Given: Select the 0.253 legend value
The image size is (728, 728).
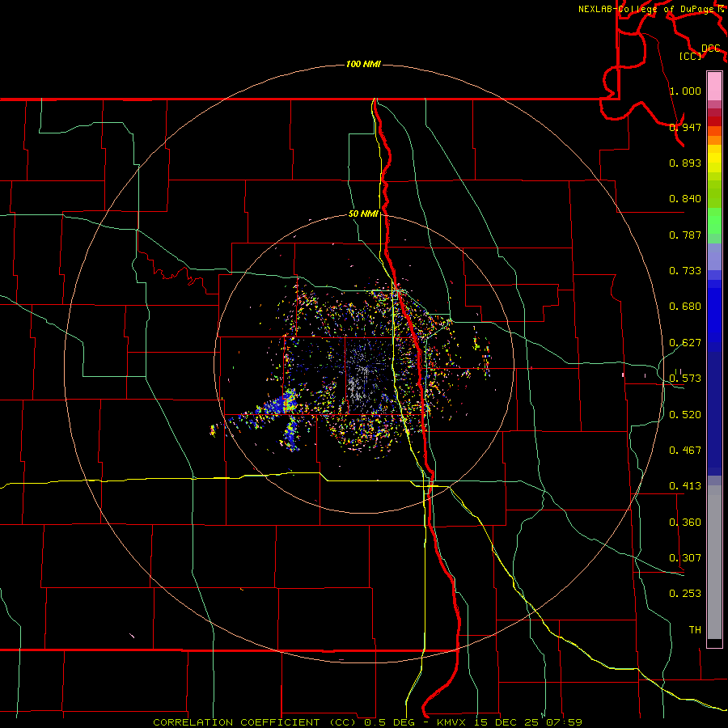Looking at the screenshot, I should pos(685,594).
